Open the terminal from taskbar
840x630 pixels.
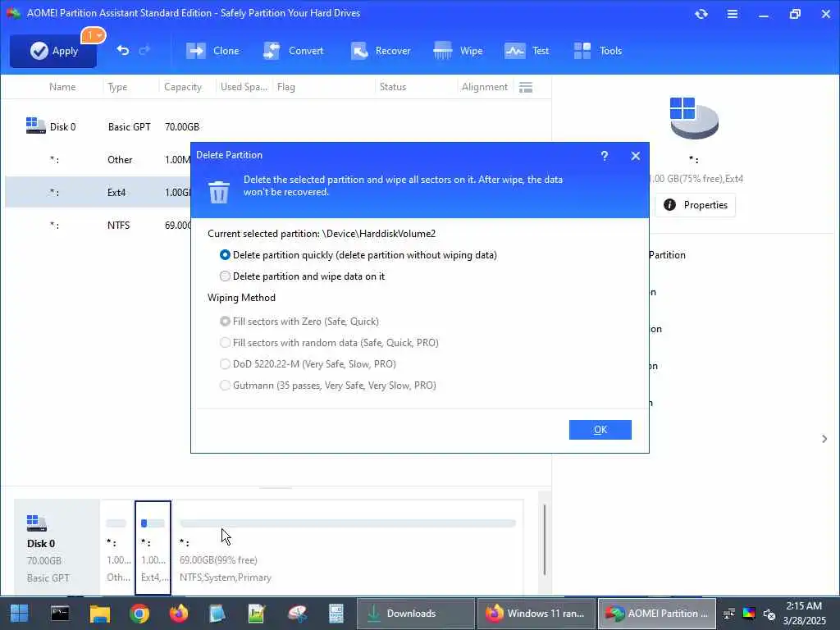pyautogui.click(x=59, y=614)
